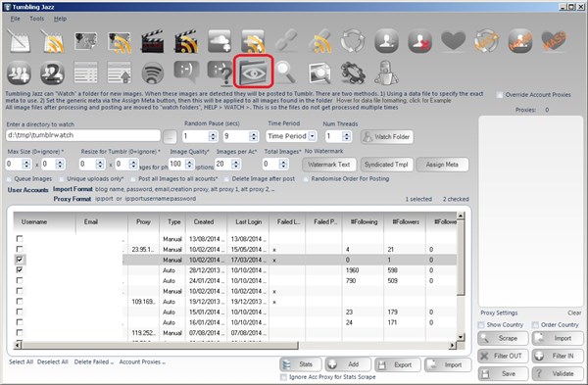Open the MASS heart like tool
The height and width of the screenshot is (385, 588).
coord(554,41)
